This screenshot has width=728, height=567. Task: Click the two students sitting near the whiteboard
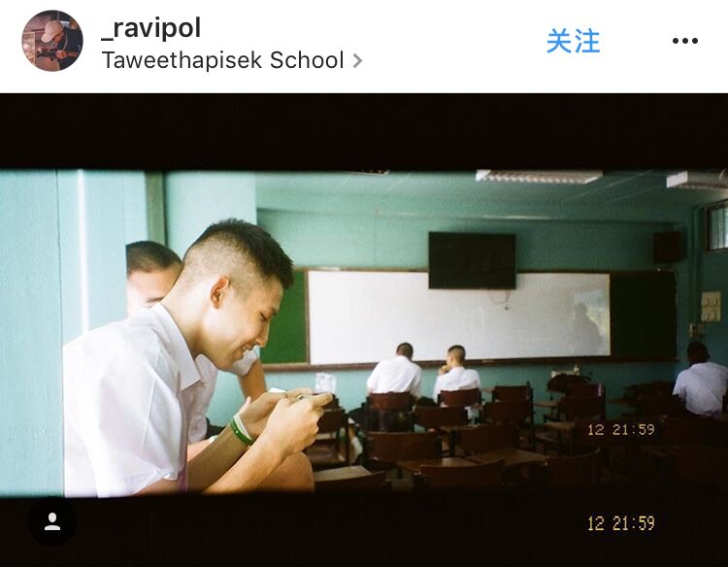click(x=423, y=372)
